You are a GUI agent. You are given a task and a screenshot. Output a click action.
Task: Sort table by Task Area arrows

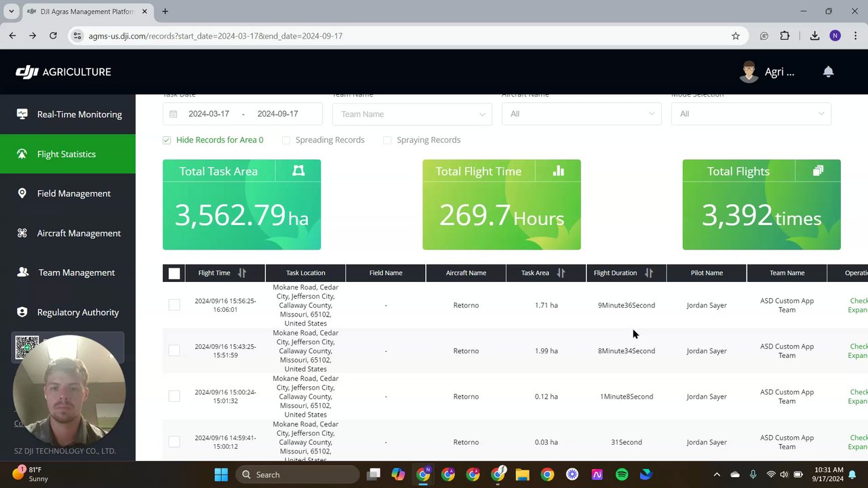click(561, 272)
